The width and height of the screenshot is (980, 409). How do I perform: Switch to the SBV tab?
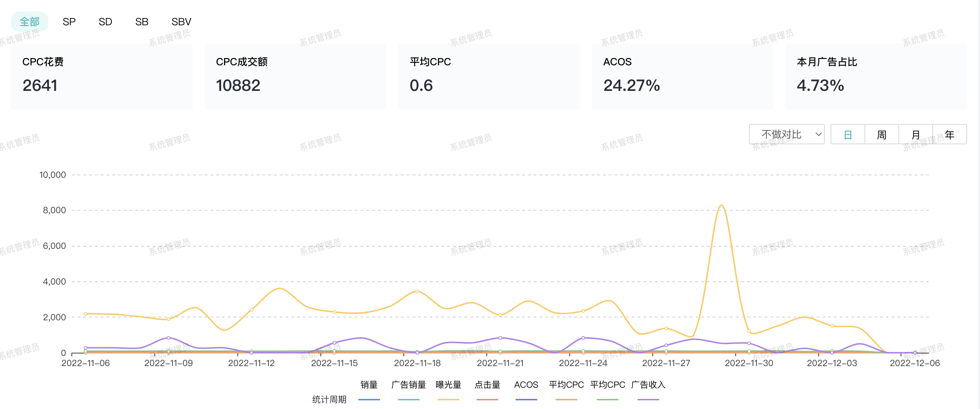pyautogui.click(x=181, y=22)
